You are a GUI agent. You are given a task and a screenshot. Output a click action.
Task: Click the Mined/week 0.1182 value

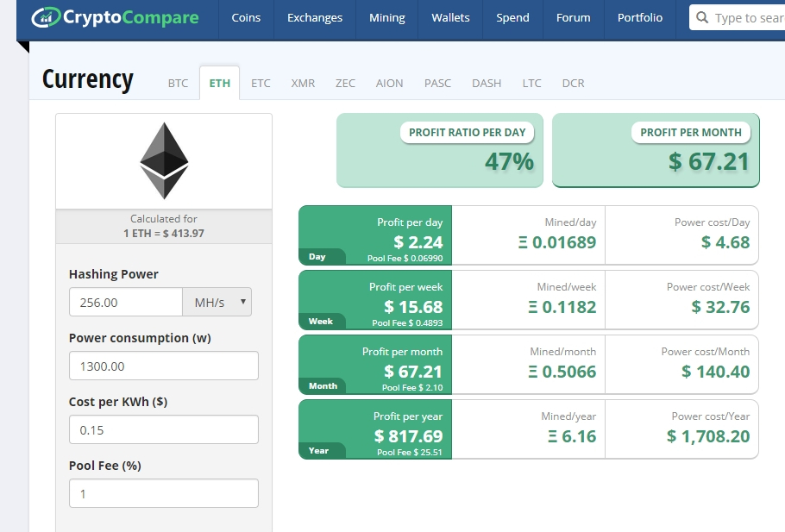pyautogui.click(x=562, y=307)
